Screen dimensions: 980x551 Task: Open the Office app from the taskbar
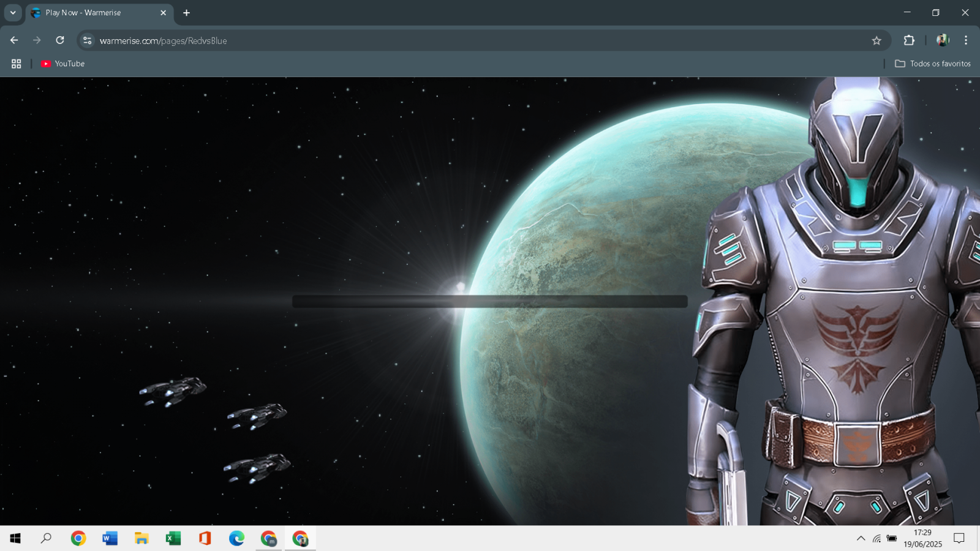click(x=205, y=538)
